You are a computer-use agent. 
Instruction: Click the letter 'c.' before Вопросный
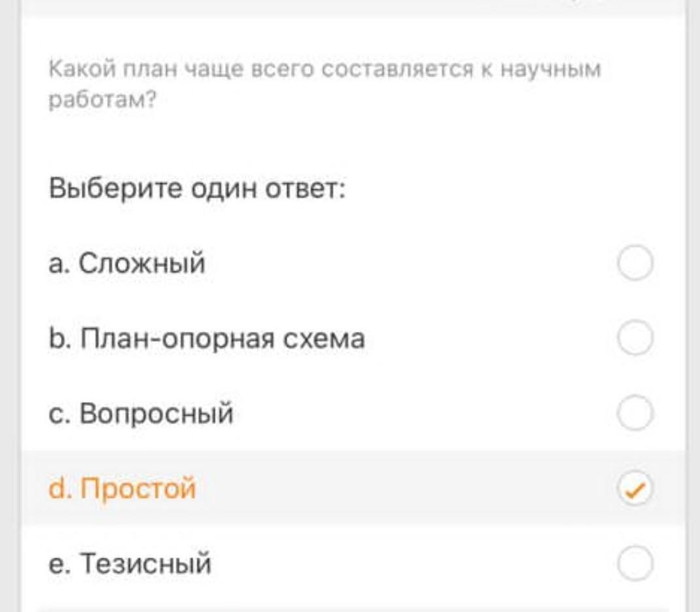point(59,414)
